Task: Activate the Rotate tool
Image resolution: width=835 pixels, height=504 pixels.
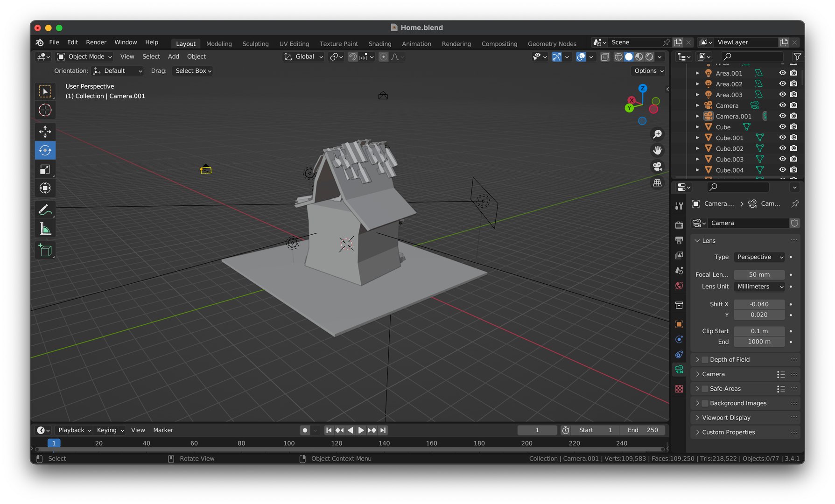Action: pos(45,150)
